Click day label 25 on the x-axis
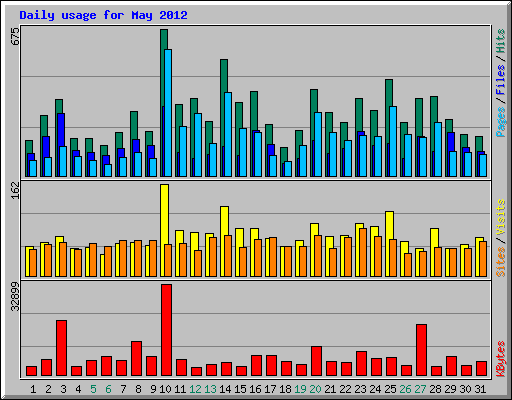Viewport: 512px width, 400px height. click(390, 389)
